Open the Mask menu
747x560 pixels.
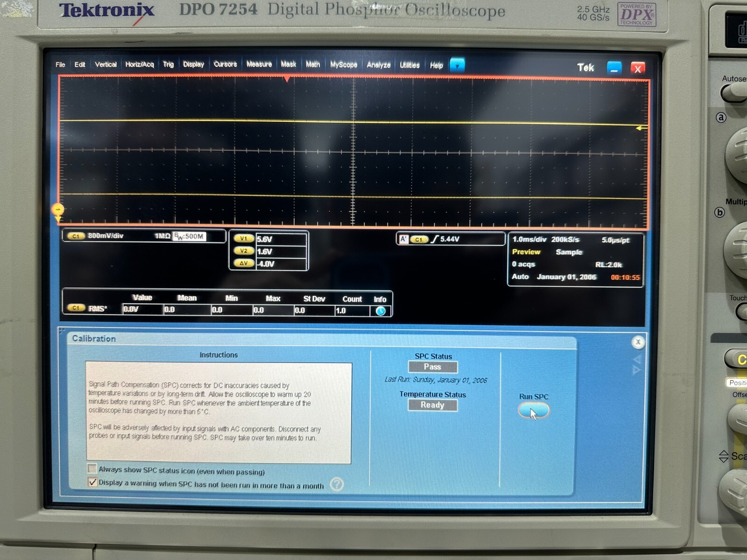289,64
